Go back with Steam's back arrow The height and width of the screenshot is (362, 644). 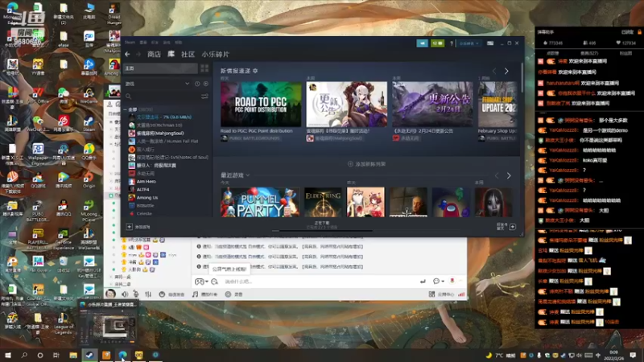click(127, 54)
